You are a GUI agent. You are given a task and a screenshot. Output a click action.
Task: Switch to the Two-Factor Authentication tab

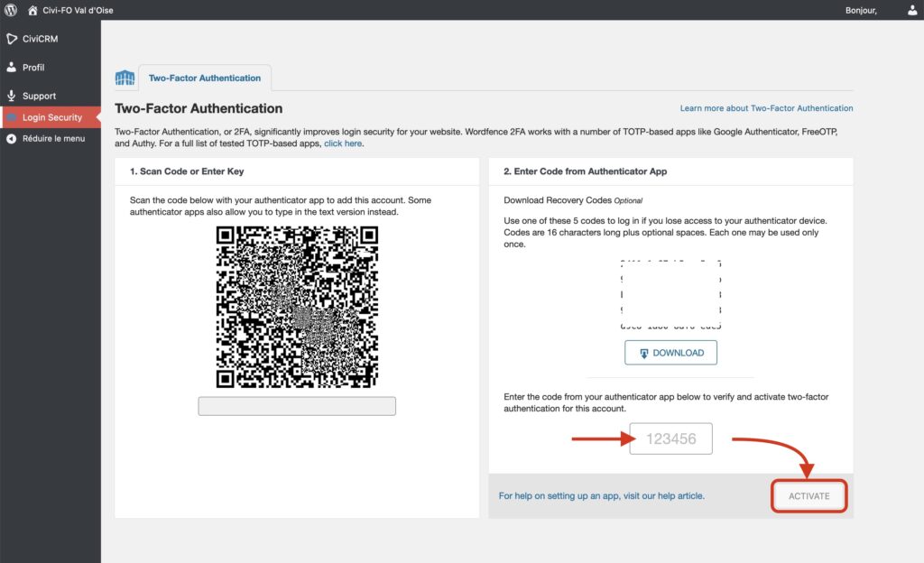[x=205, y=78]
